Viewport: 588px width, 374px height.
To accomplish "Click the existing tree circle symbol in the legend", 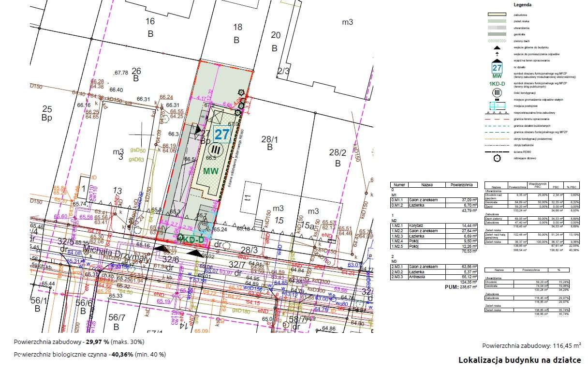I will [x=497, y=158].
